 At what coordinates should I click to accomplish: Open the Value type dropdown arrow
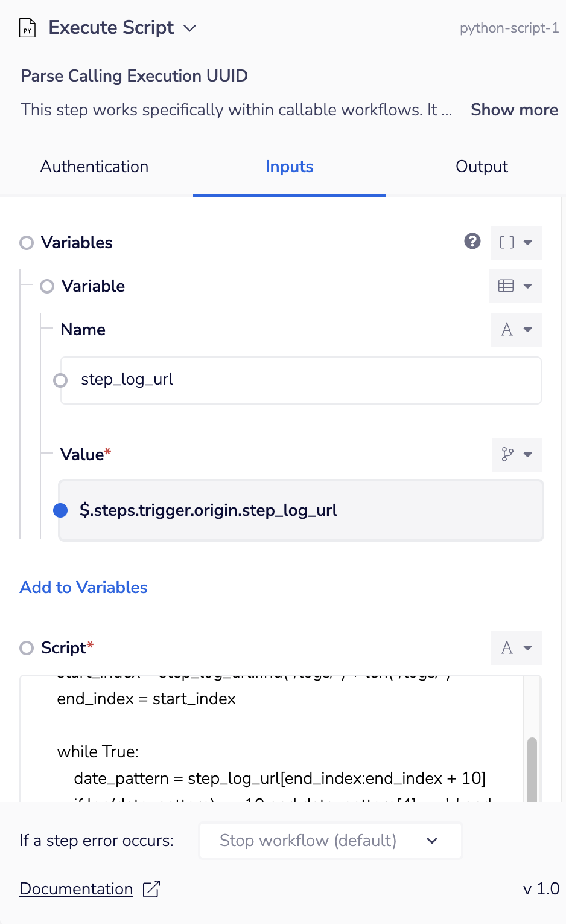point(528,454)
